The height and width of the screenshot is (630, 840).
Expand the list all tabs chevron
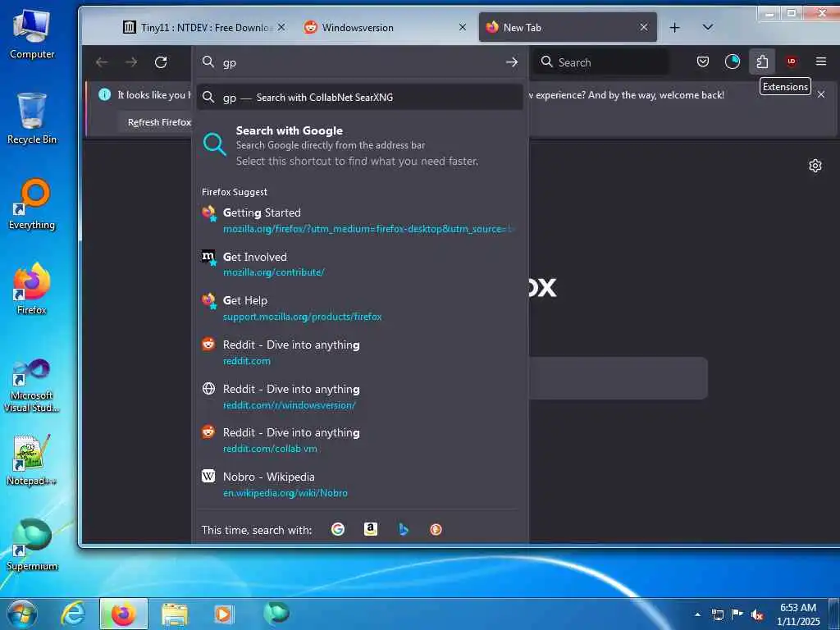(x=708, y=27)
